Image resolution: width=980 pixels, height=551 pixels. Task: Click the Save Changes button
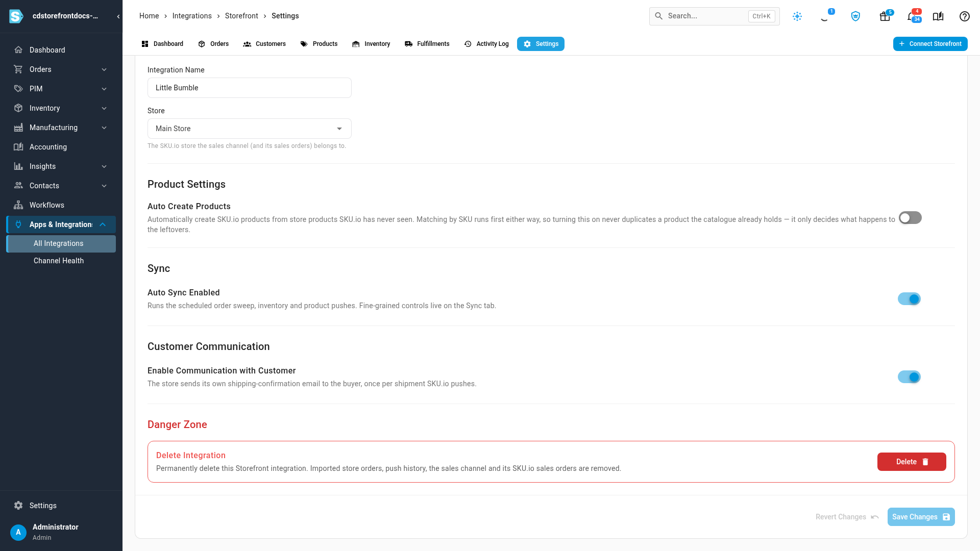[x=921, y=517]
